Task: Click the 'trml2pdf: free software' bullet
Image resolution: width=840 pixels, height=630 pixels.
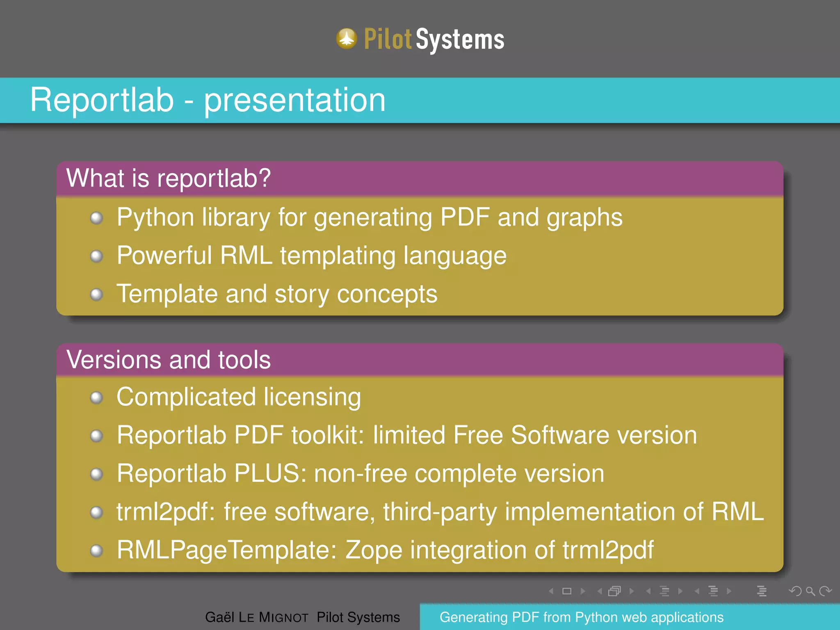Action: (x=440, y=512)
